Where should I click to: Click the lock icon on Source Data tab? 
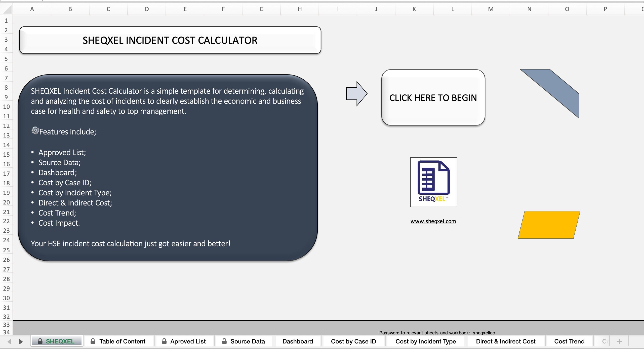tap(225, 341)
